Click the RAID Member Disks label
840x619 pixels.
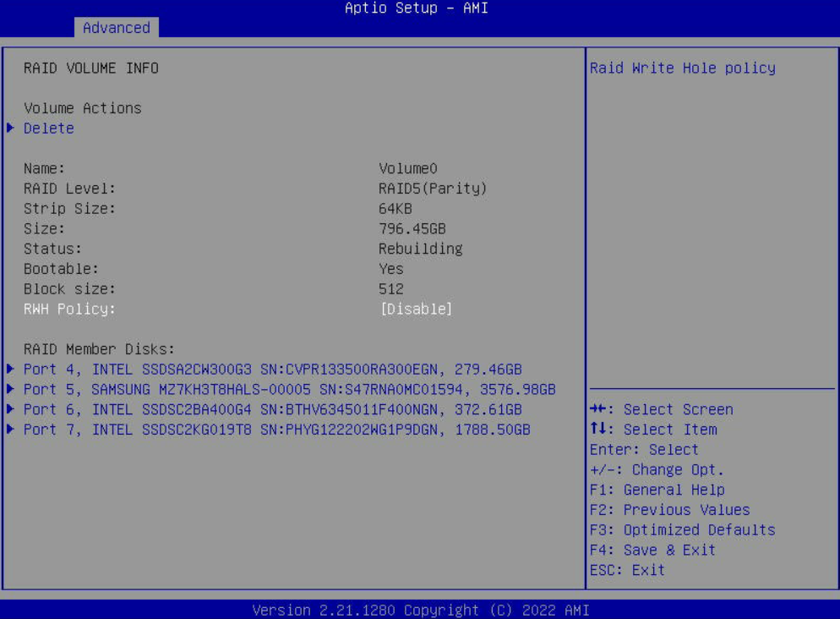point(99,349)
